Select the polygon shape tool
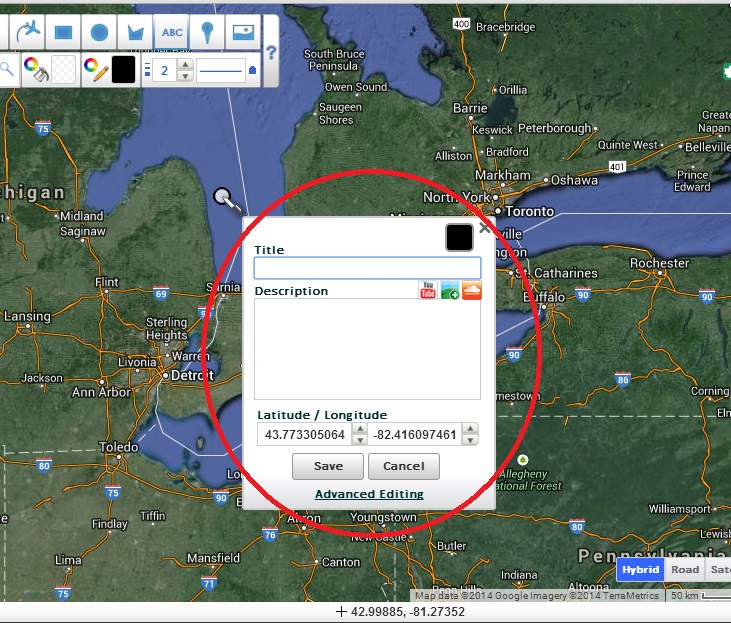 click(x=136, y=32)
